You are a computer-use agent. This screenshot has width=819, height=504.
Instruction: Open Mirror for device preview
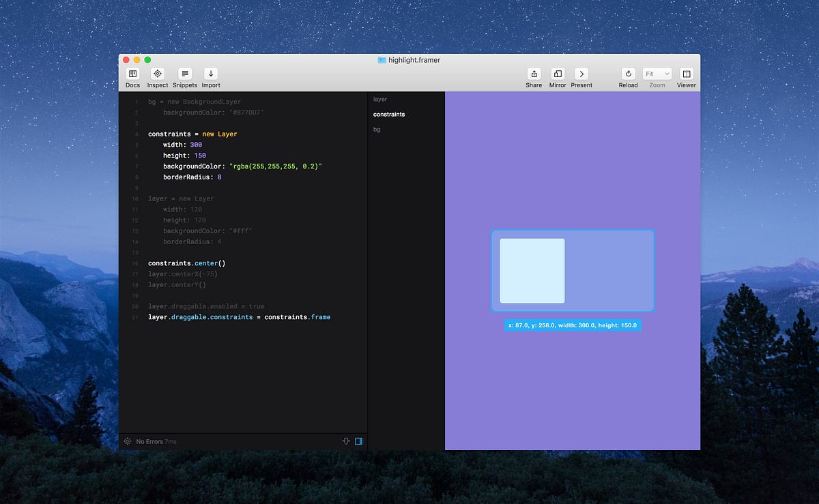(557, 75)
